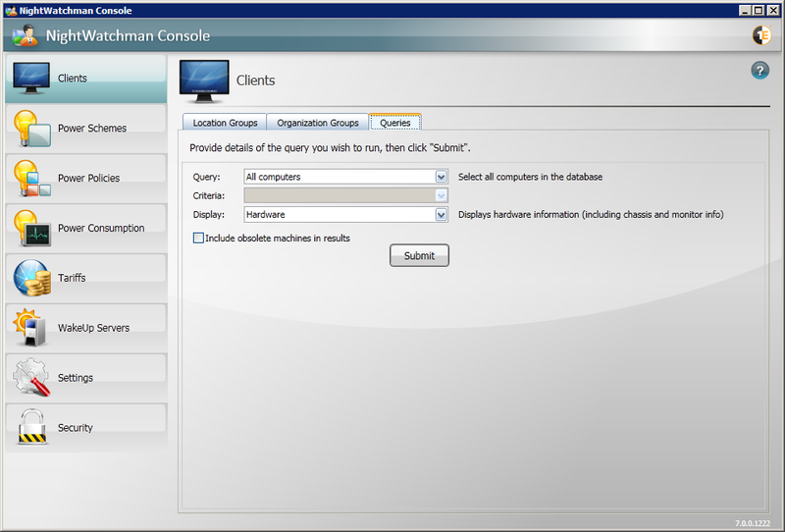
Task: Enable Include obsolete machines in results
Action: click(199, 238)
